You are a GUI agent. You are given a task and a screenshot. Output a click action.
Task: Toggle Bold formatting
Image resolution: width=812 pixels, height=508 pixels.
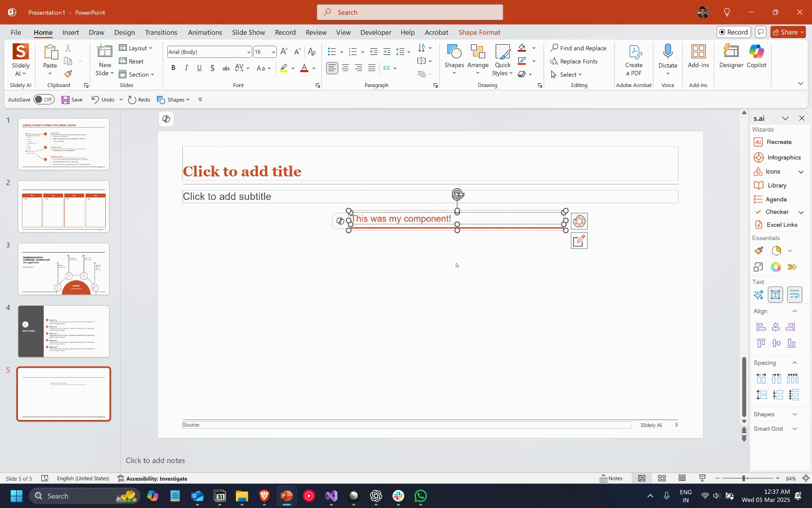pos(173,68)
